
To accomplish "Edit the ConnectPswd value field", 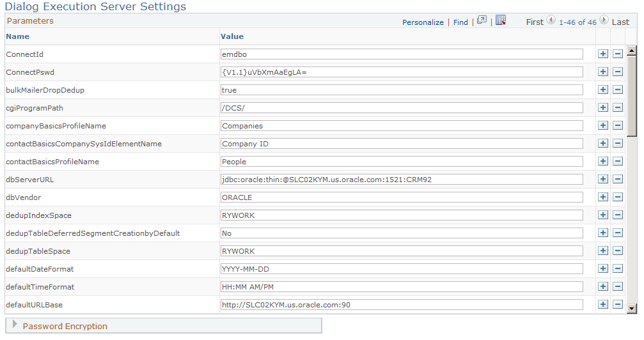I will (402, 72).
